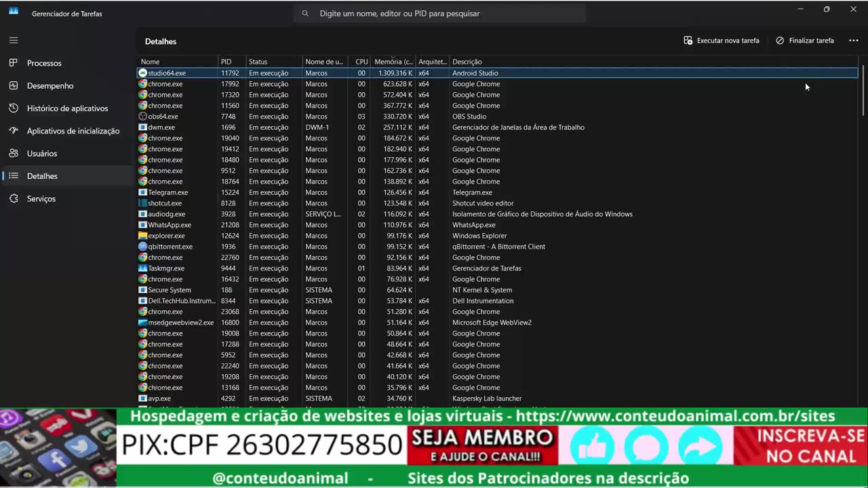Open Histórico de aplicativos page
Screen dimensions: 868x488
click(x=67, y=108)
